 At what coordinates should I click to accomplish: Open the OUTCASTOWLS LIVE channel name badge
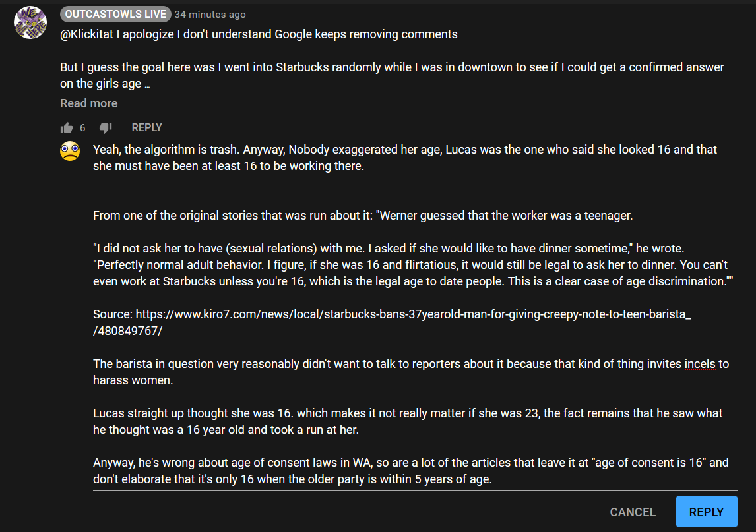115,15
